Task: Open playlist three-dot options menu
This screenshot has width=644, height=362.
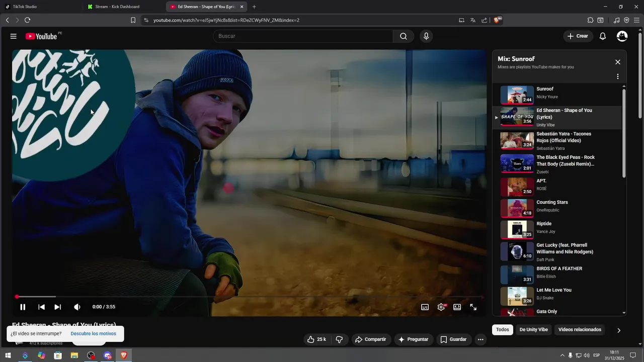Action: [x=618, y=76]
